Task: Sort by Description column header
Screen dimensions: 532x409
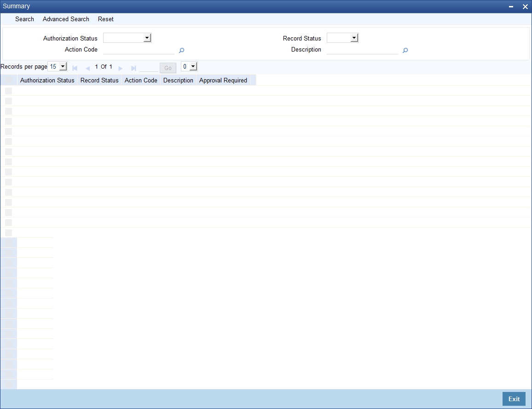Action: pos(178,81)
